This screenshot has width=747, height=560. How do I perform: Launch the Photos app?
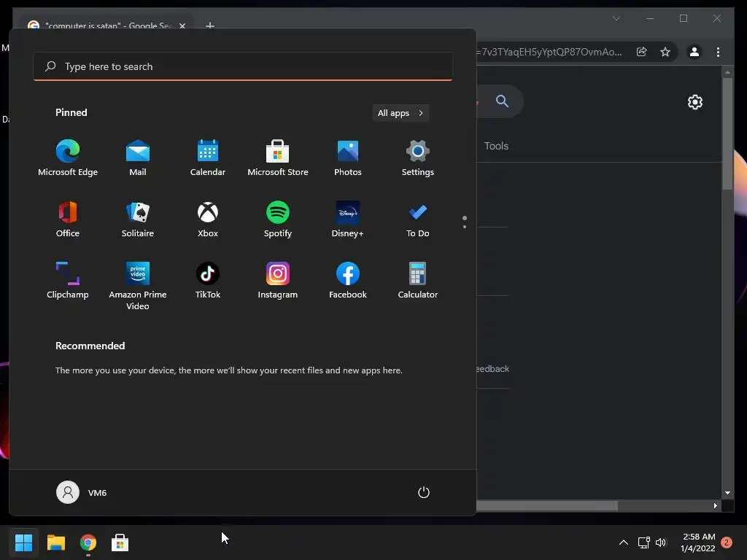[x=348, y=157]
